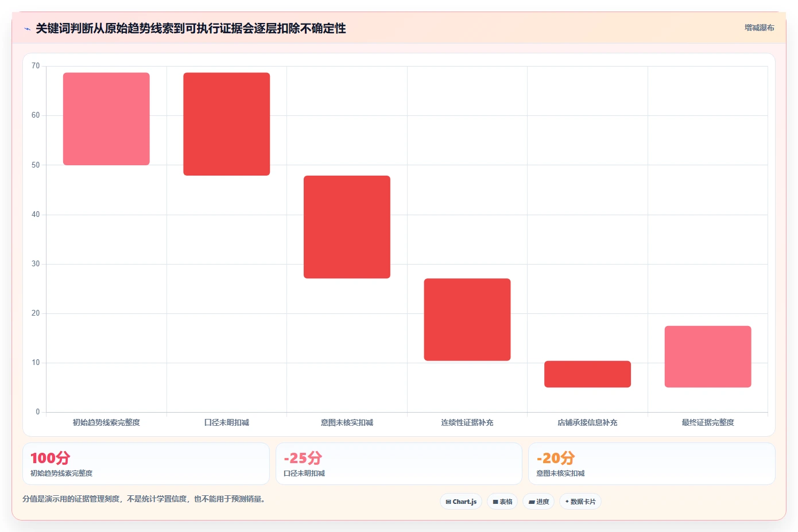The width and height of the screenshot is (798, 532).
Task: Select the 数据卡片 tag chip
Action: tap(580, 502)
